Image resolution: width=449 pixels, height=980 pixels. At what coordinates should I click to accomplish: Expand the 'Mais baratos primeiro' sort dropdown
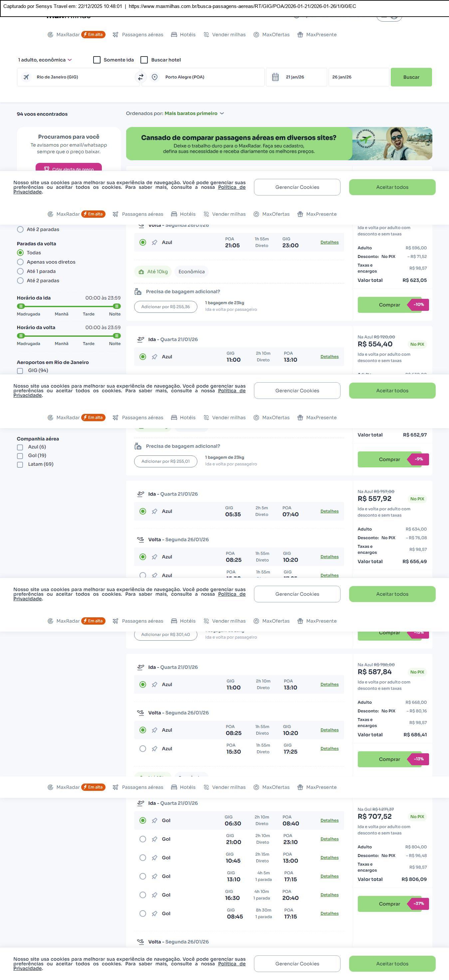194,113
